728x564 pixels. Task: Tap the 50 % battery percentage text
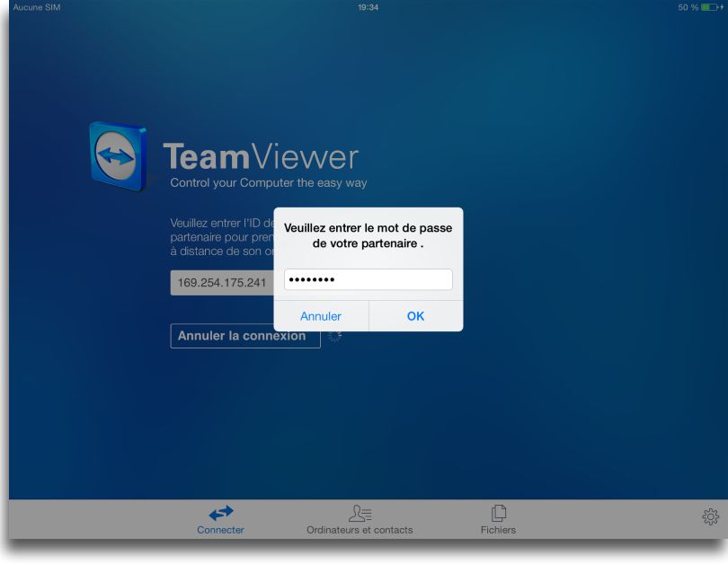pyautogui.click(x=688, y=7)
